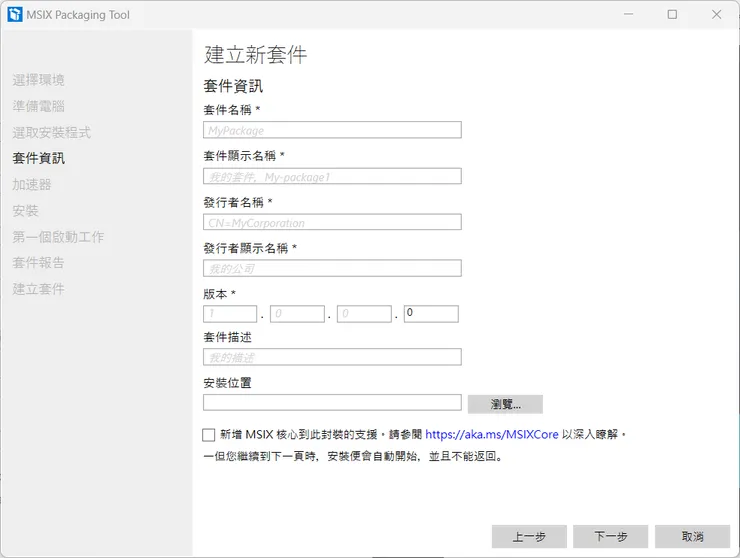Click the 套件描述 description field
The image size is (740, 558).
332,357
